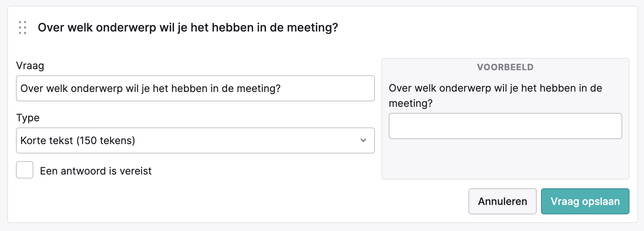Click the chevron arrow in Type field

(363, 140)
